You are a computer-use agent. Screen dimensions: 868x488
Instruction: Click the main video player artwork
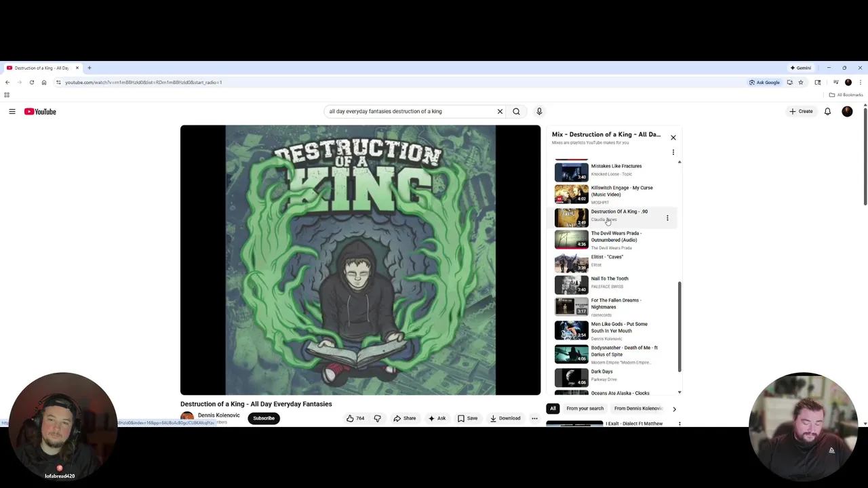coord(360,260)
